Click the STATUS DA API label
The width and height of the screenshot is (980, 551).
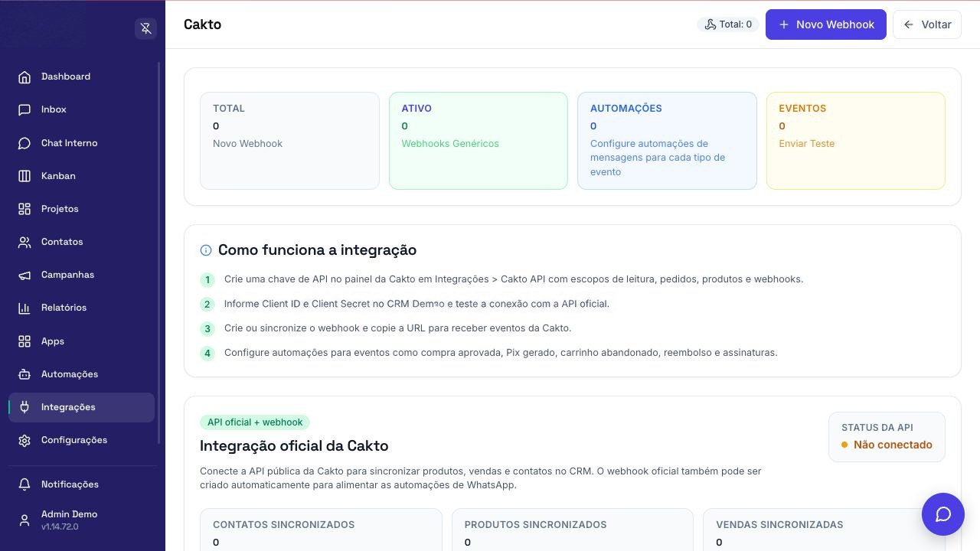(x=877, y=428)
